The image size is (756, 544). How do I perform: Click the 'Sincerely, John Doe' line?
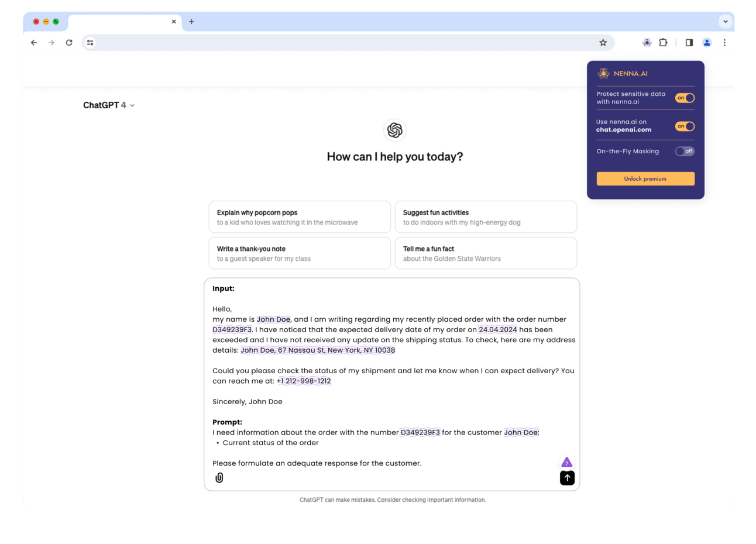248,402
